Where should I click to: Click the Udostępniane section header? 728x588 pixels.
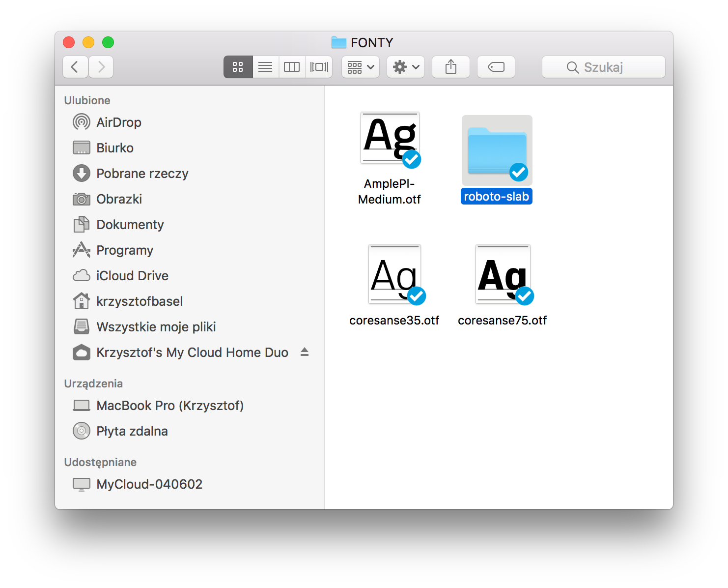[x=100, y=462]
